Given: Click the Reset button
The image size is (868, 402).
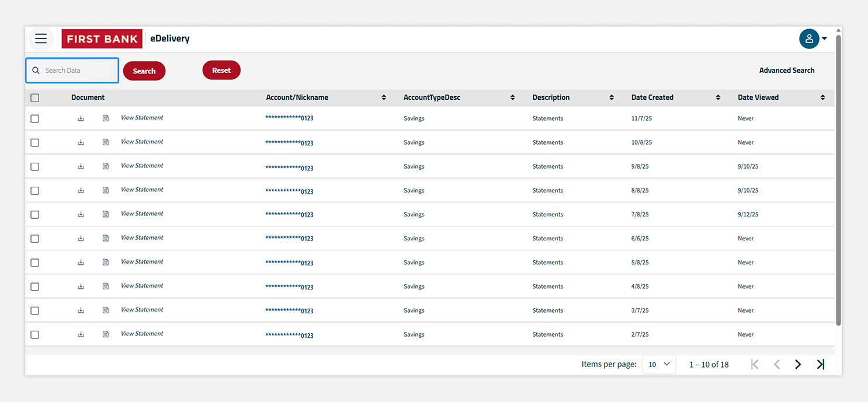Looking at the screenshot, I should [221, 70].
